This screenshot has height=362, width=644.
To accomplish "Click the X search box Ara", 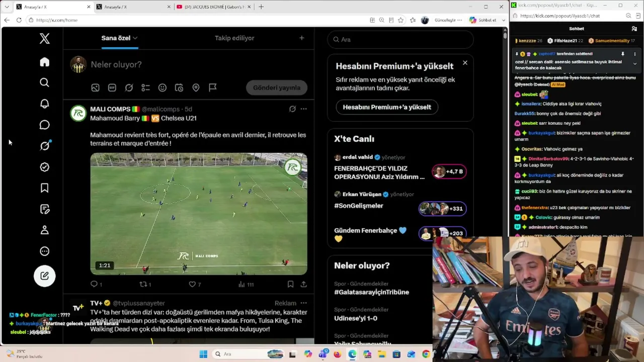I will [x=400, y=40].
